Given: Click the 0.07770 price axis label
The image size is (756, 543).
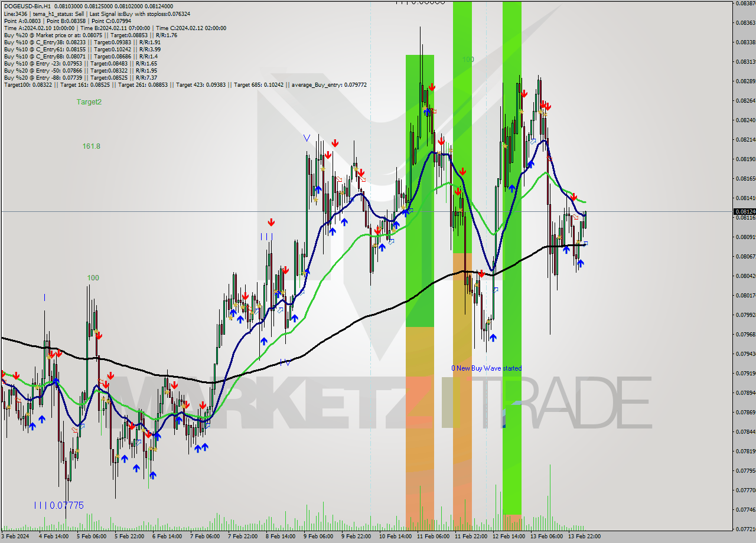Looking at the screenshot, I should 745,490.
